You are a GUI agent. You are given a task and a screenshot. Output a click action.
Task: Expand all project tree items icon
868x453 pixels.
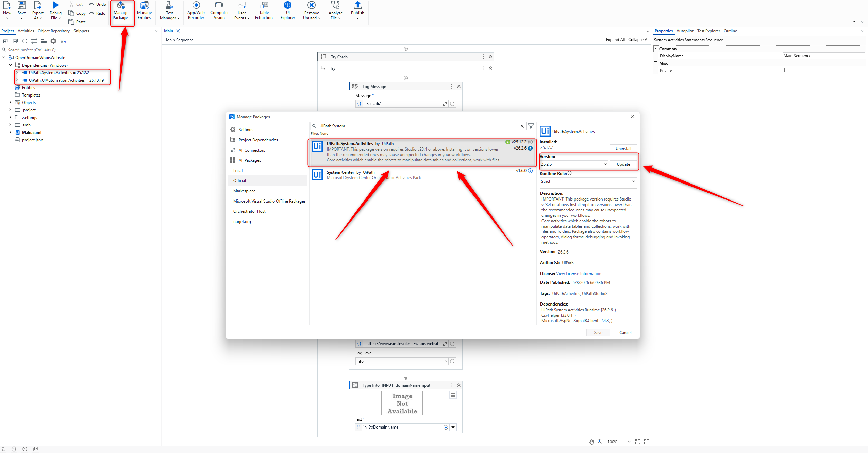6,41
